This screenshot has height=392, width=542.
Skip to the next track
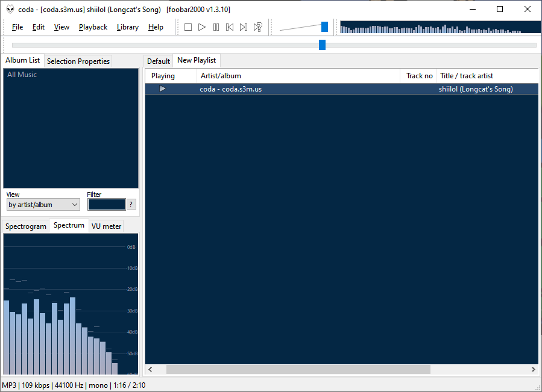click(244, 27)
